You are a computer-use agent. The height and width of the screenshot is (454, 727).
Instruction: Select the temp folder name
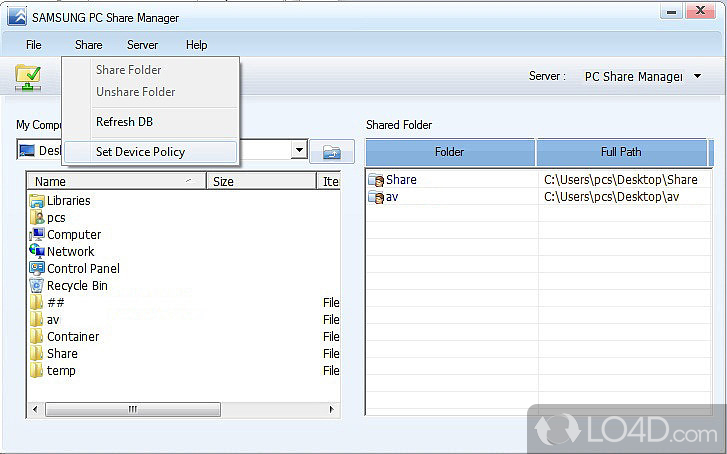pyautogui.click(x=61, y=371)
